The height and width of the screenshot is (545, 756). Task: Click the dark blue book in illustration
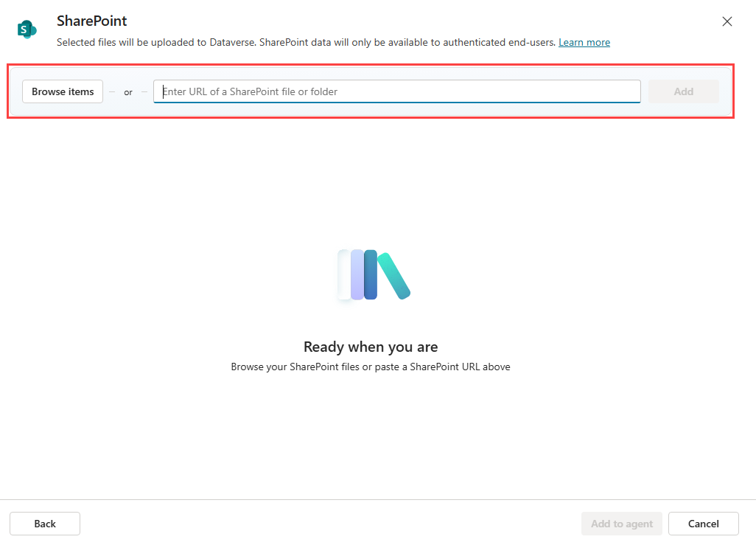pyautogui.click(x=371, y=274)
